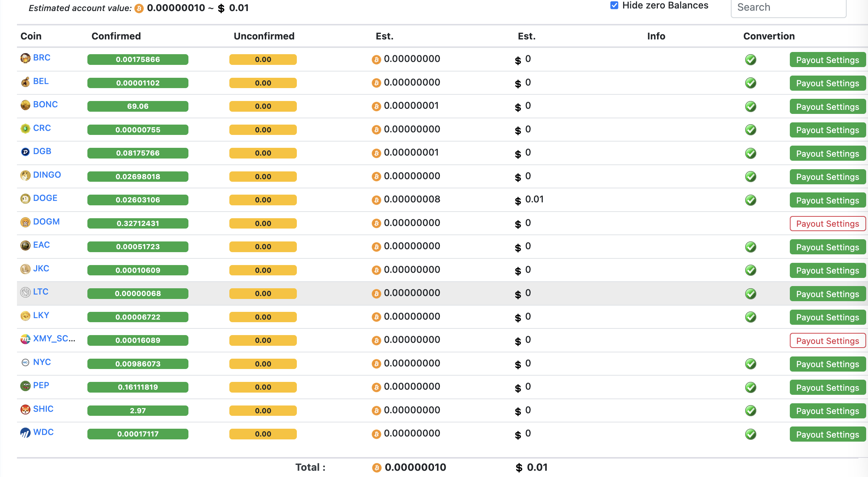The width and height of the screenshot is (868, 477).
Task: Click BONC confirmed balance 69.06
Action: [138, 106]
